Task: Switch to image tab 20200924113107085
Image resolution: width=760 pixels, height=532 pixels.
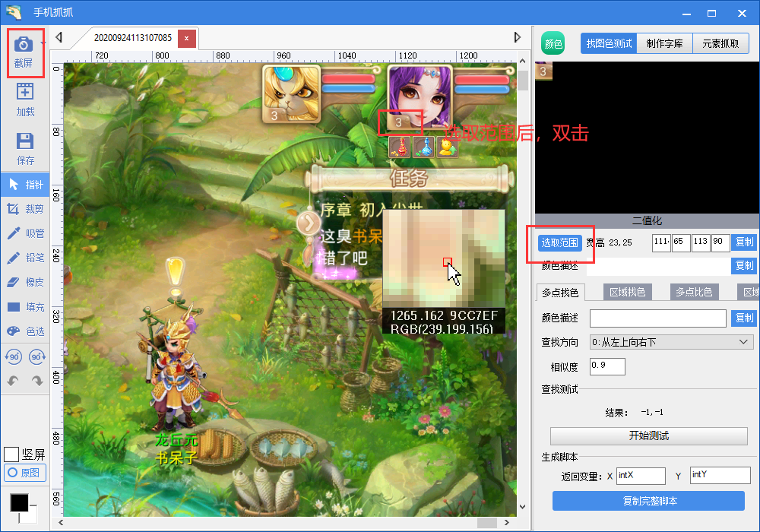Action: point(132,38)
